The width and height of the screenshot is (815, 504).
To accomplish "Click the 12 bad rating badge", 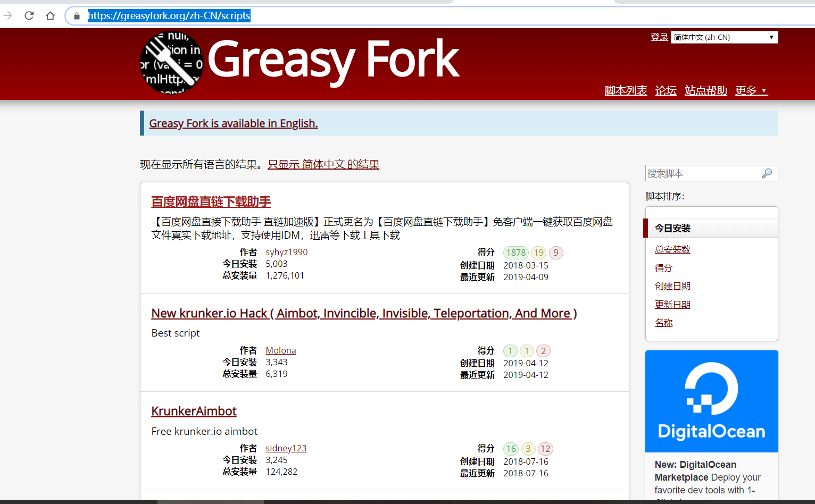I will 545,449.
